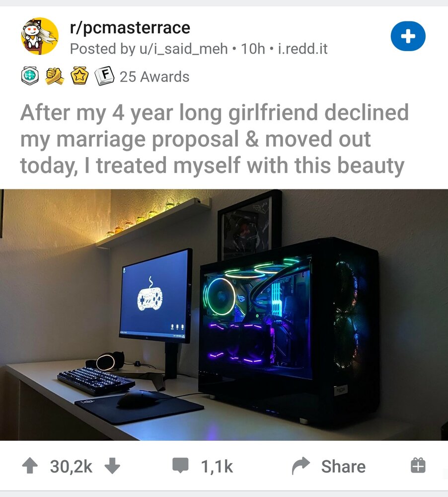Screen dimensions: 448x497
Task: Select the gold star award icon
Action: point(79,76)
